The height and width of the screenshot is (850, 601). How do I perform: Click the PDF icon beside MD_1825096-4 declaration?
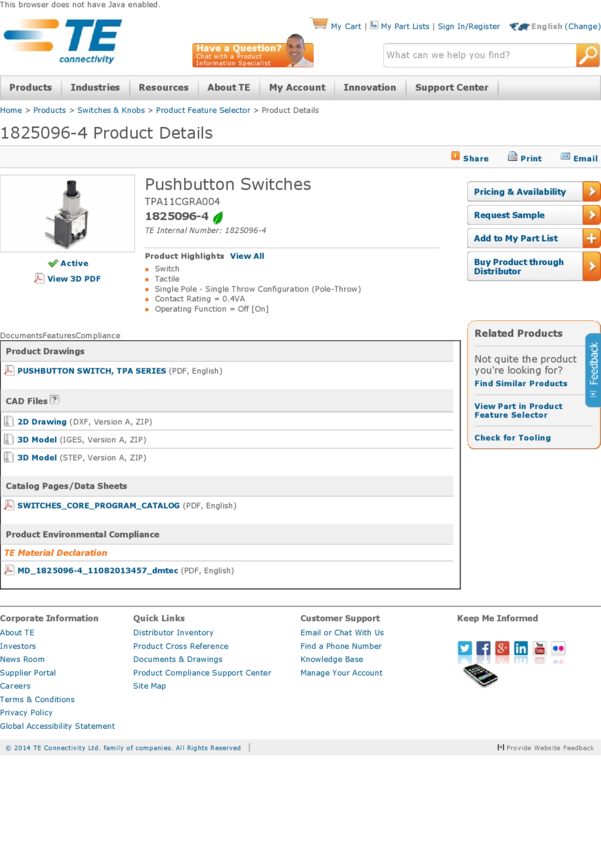[9, 570]
